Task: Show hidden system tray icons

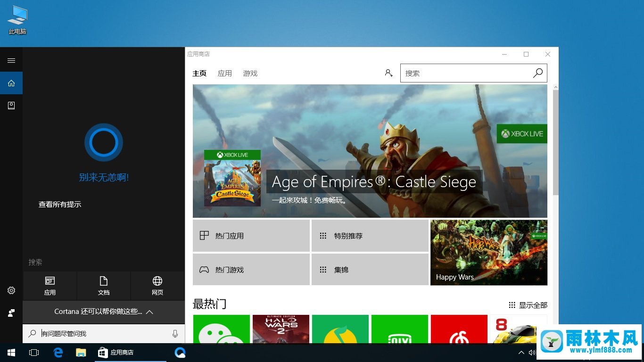Action: (521, 353)
